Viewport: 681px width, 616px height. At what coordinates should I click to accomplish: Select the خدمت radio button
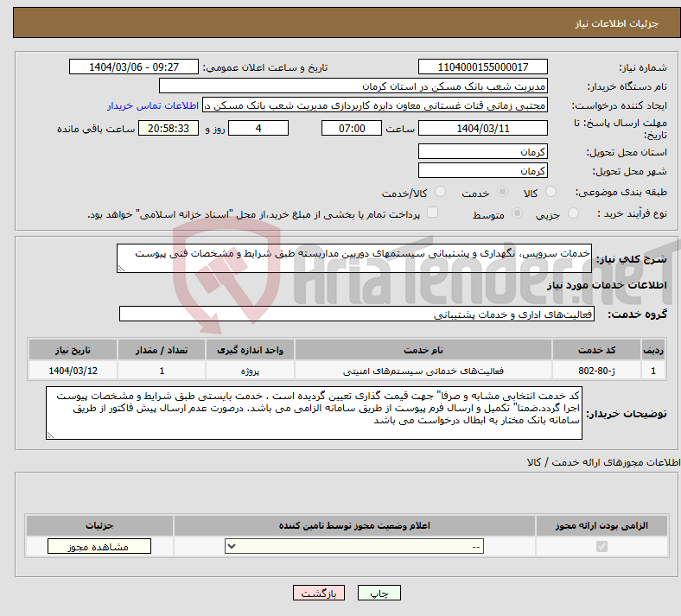coord(502,192)
